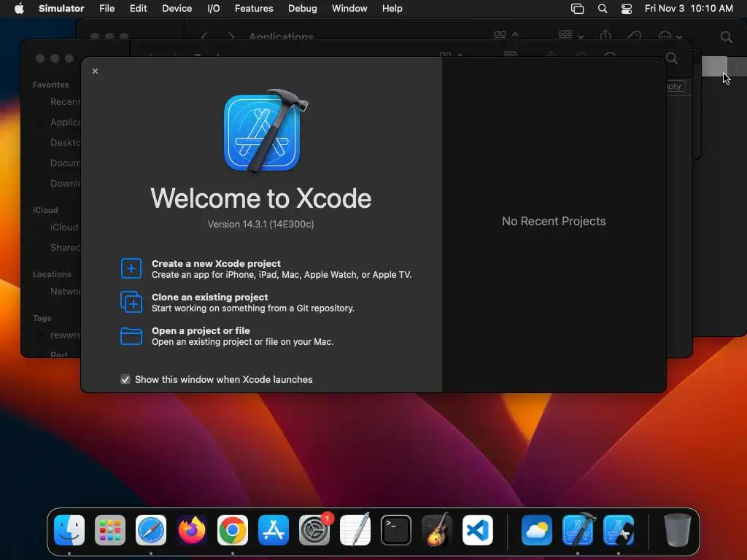The image size is (747, 560).
Task: Open the App Store from the Dock
Action: click(274, 530)
